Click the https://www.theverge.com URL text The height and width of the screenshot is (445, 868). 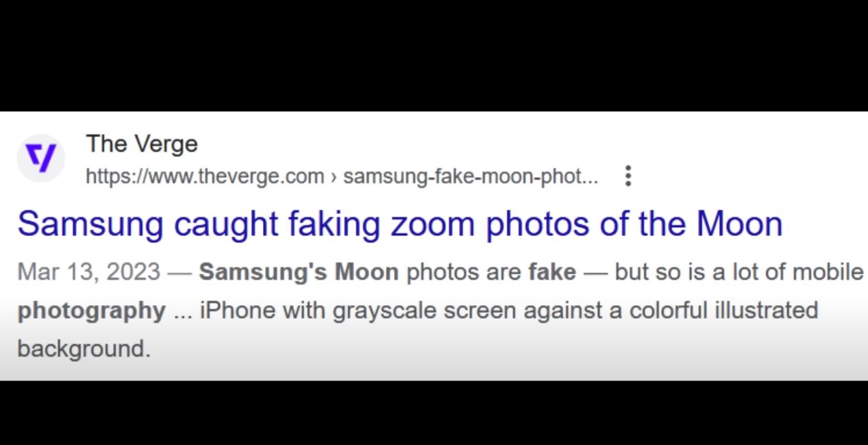[x=205, y=177]
